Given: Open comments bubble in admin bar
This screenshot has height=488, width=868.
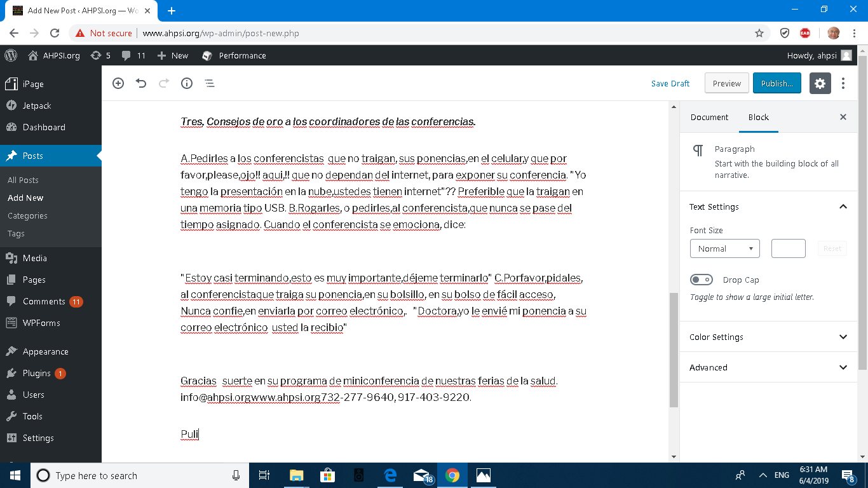Looking at the screenshot, I should tap(133, 55).
